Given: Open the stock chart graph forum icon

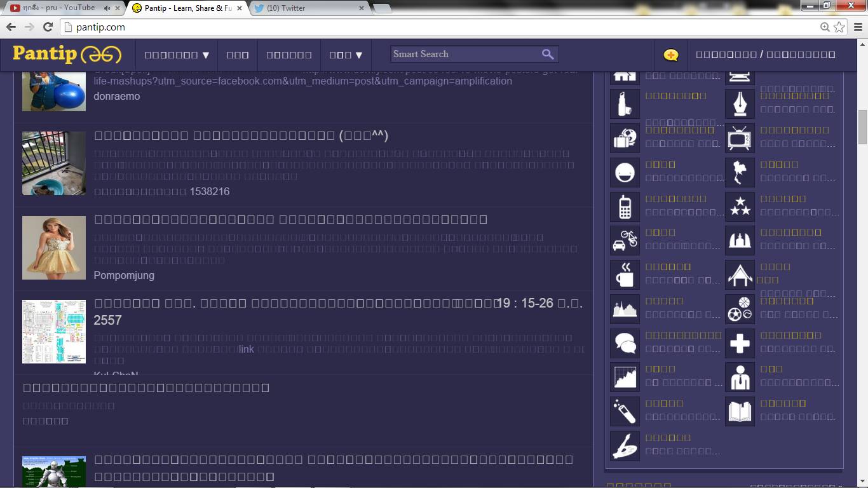Looking at the screenshot, I should (625, 377).
